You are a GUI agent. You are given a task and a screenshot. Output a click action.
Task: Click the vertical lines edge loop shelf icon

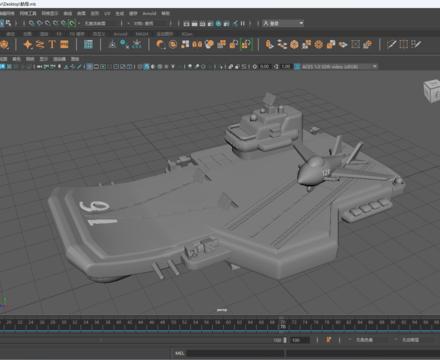pos(404,44)
